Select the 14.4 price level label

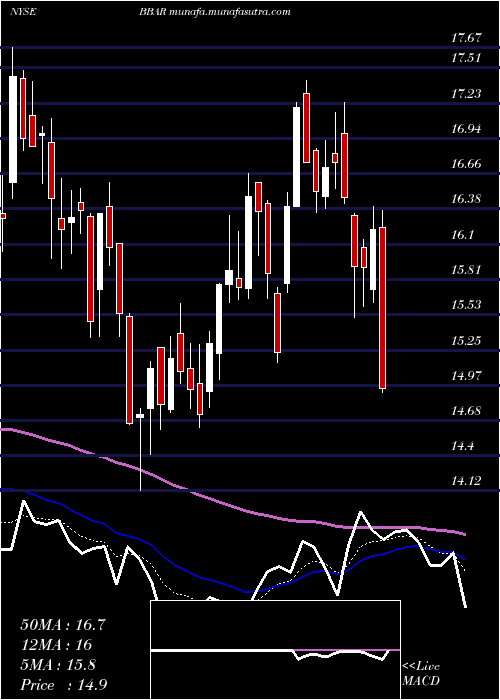pyautogui.click(x=462, y=446)
